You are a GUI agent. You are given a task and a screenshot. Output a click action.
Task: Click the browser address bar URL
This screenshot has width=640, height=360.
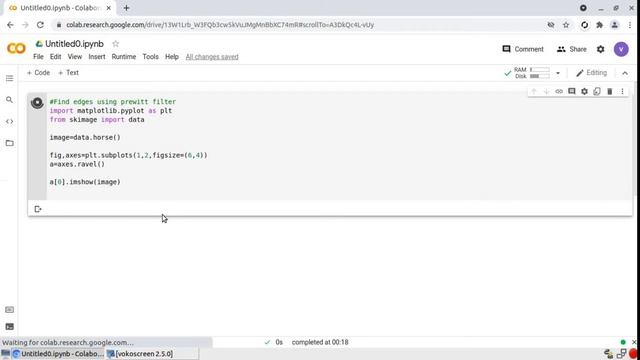coord(220,25)
